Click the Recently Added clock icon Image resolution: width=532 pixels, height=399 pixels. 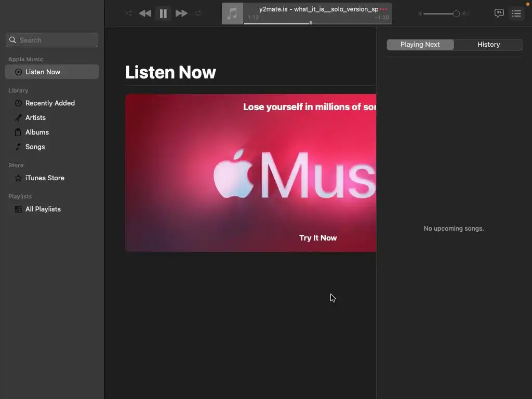point(18,103)
